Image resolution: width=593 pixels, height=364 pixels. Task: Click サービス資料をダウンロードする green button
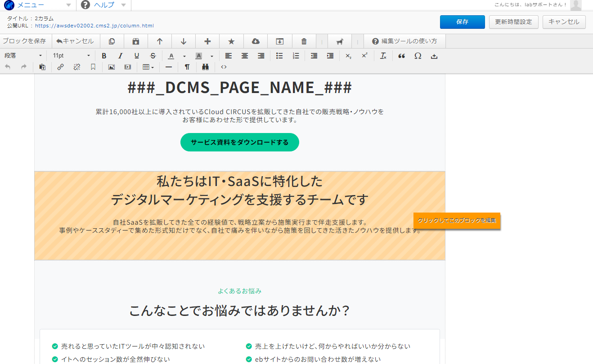tap(240, 142)
